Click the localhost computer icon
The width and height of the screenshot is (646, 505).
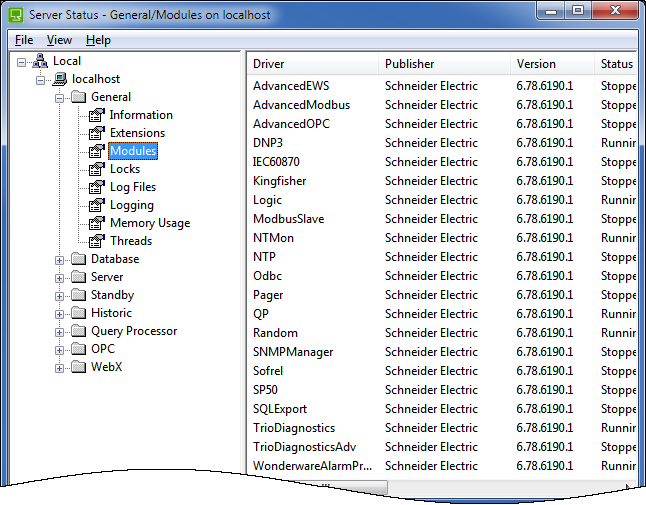(x=59, y=79)
